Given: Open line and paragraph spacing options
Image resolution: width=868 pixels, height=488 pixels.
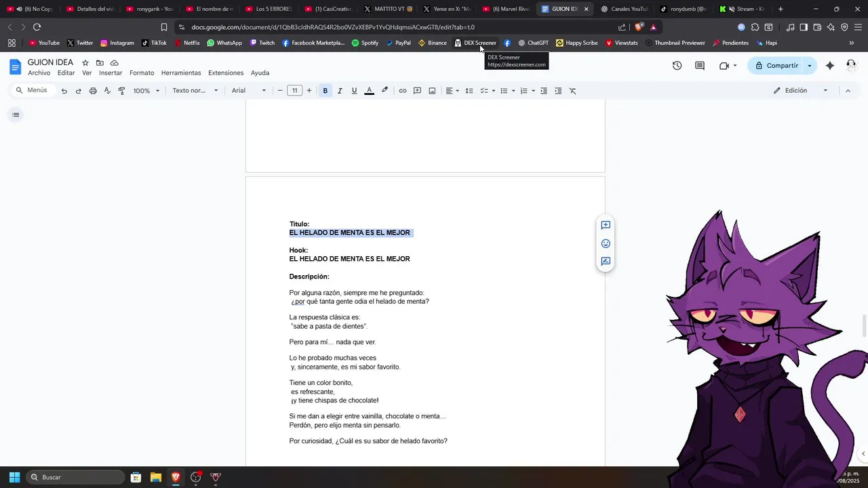Looking at the screenshot, I should (469, 91).
